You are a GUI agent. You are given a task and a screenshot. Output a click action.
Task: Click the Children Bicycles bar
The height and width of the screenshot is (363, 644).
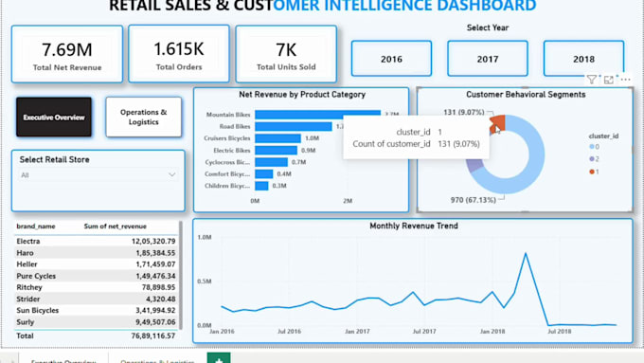261,186
